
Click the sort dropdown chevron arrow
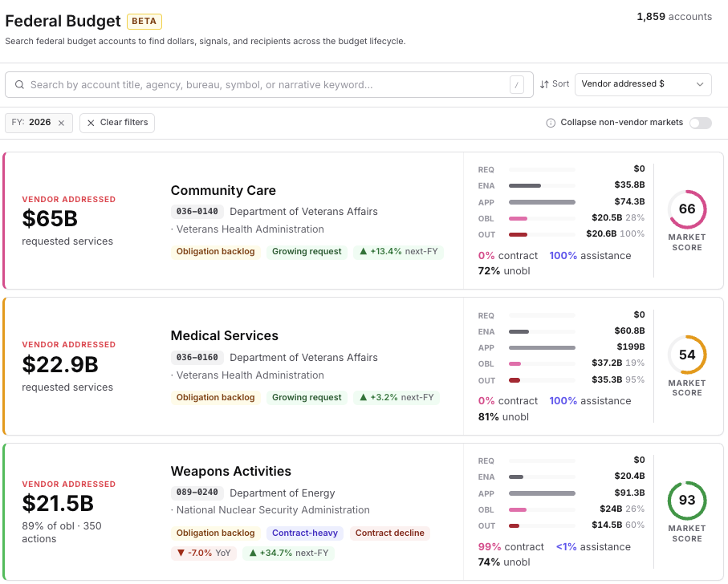click(x=700, y=84)
